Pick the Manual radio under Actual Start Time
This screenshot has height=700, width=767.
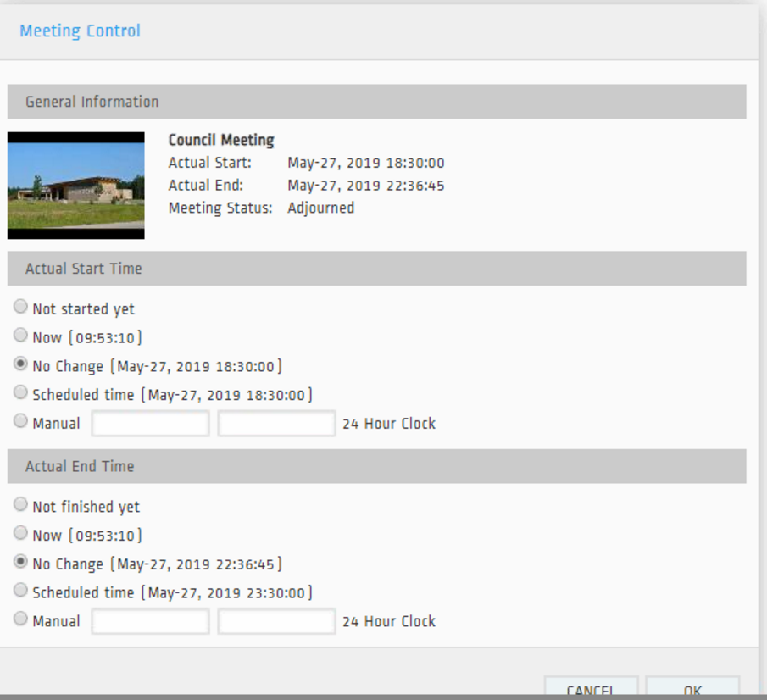pyautogui.click(x=20, y=420)
